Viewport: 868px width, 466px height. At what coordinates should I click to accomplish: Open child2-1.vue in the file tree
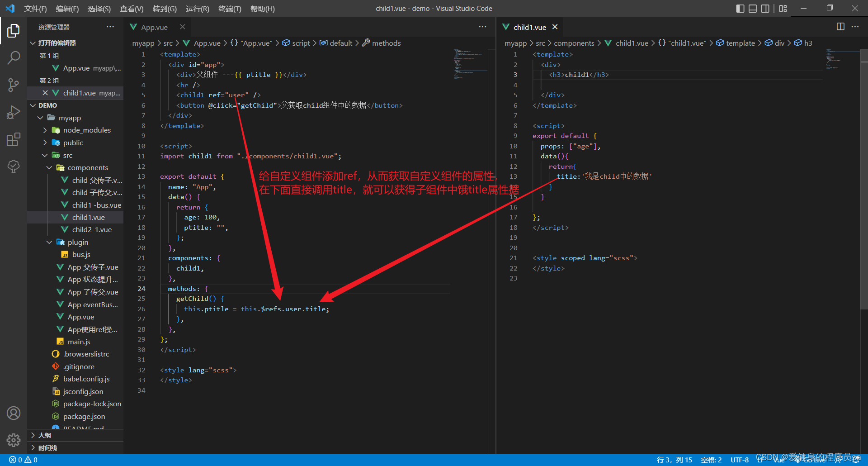click(x=75, y=230)
